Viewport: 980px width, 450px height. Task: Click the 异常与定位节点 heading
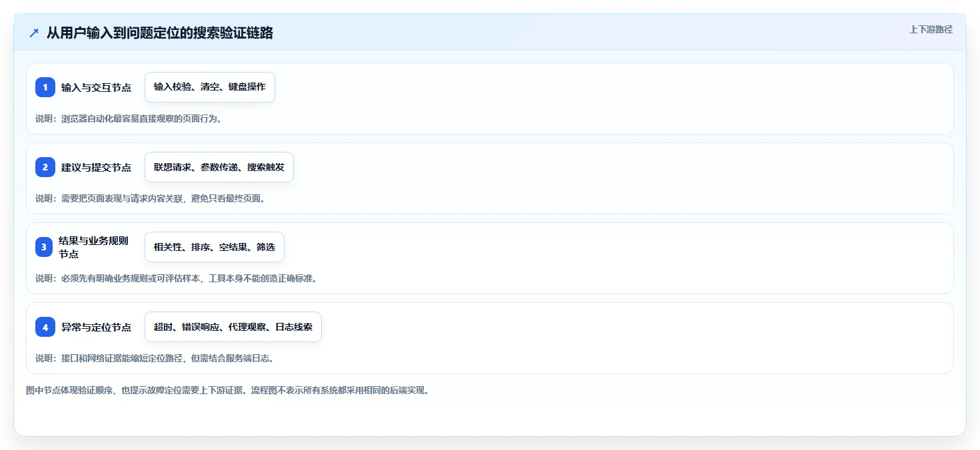pyautogui.click(x=96, y=327)
